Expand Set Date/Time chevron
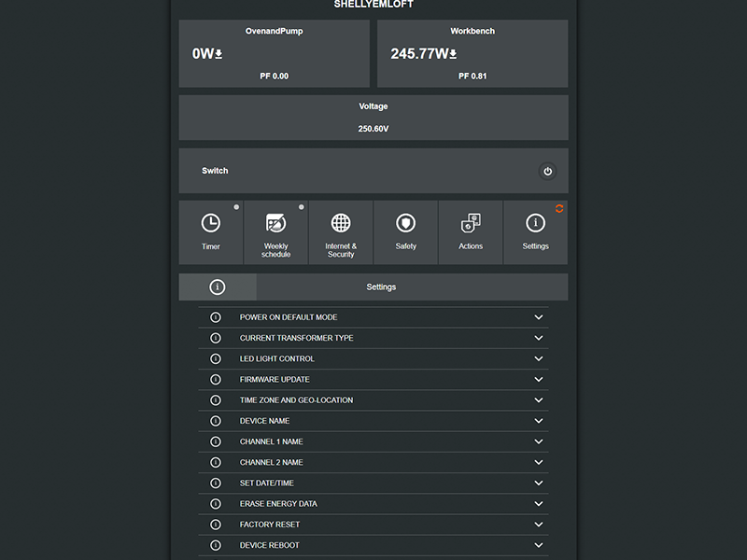 click(x=539, y=483)
